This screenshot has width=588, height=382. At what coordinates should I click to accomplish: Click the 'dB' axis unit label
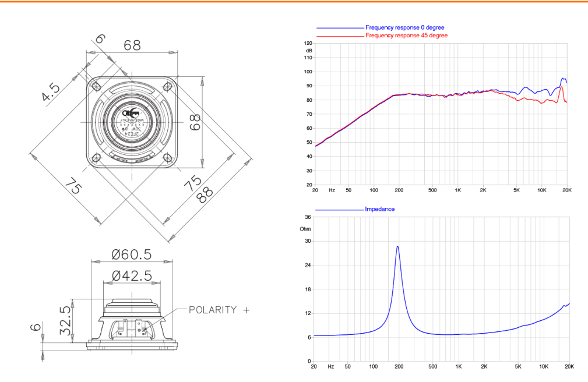(309, 50)
